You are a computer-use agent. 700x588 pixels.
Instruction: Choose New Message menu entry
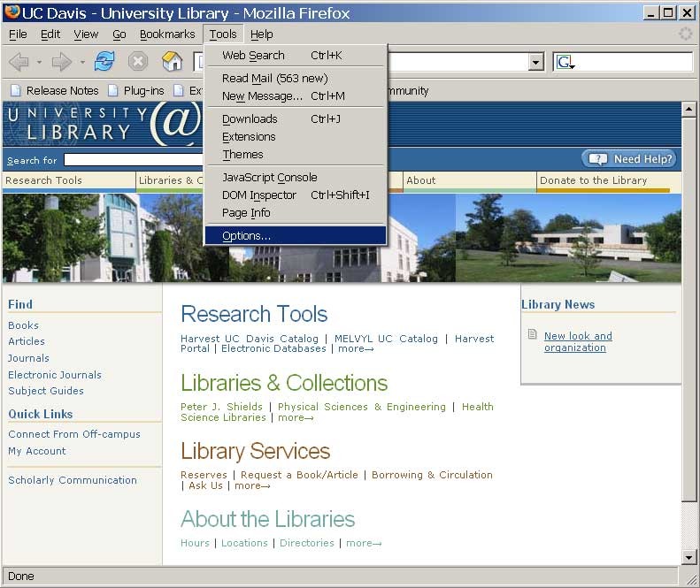pyautogui.click(x=296, y=95)
